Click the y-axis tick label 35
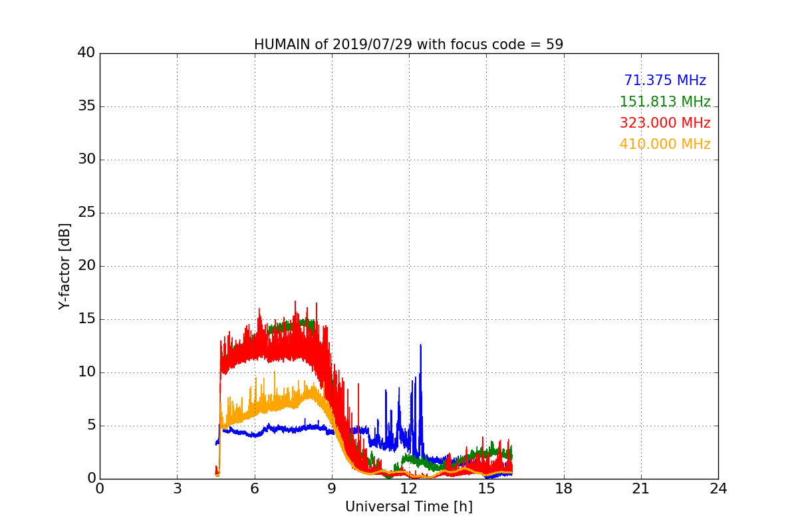 pyautogui.click(x=86, y=106)
